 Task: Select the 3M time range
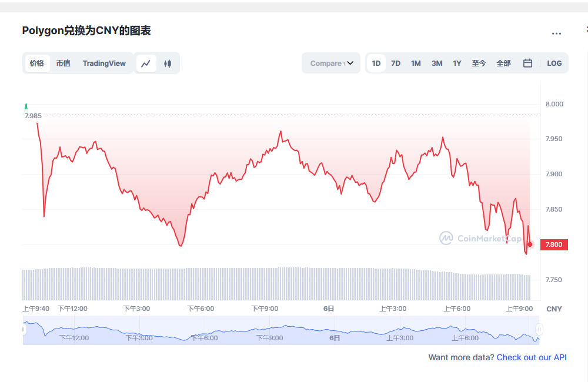coord(436,63)
